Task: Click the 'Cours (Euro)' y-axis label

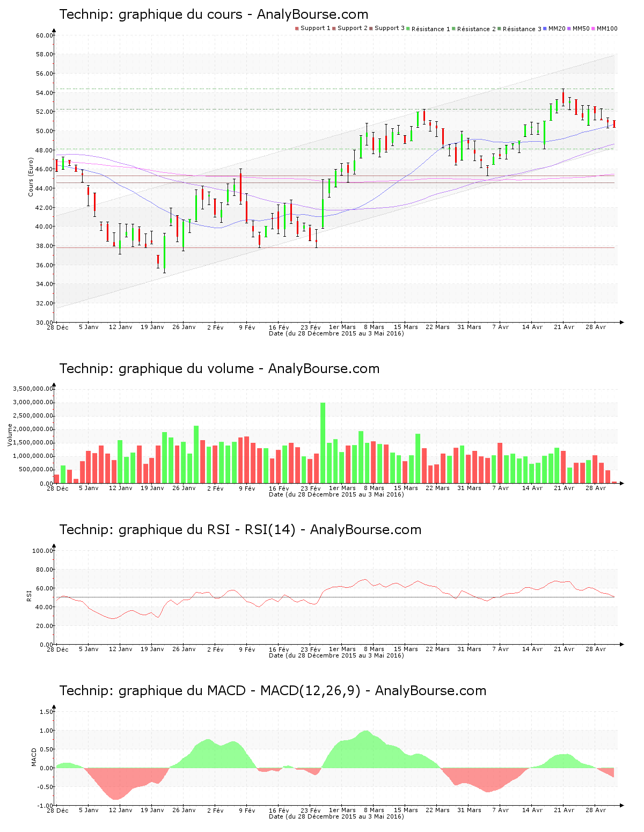Action: 31,177
